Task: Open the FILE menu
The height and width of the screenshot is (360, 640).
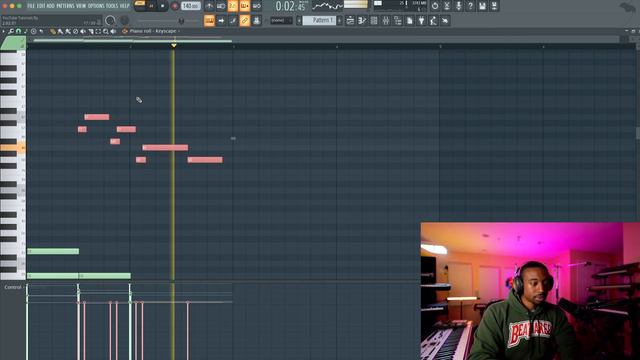Action: click(31, 6)
